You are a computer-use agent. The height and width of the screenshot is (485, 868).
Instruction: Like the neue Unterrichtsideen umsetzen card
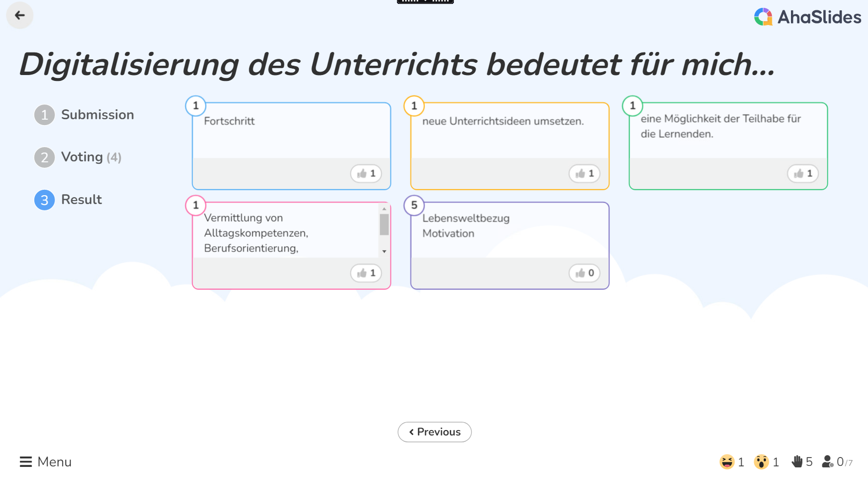coord(584,174)
